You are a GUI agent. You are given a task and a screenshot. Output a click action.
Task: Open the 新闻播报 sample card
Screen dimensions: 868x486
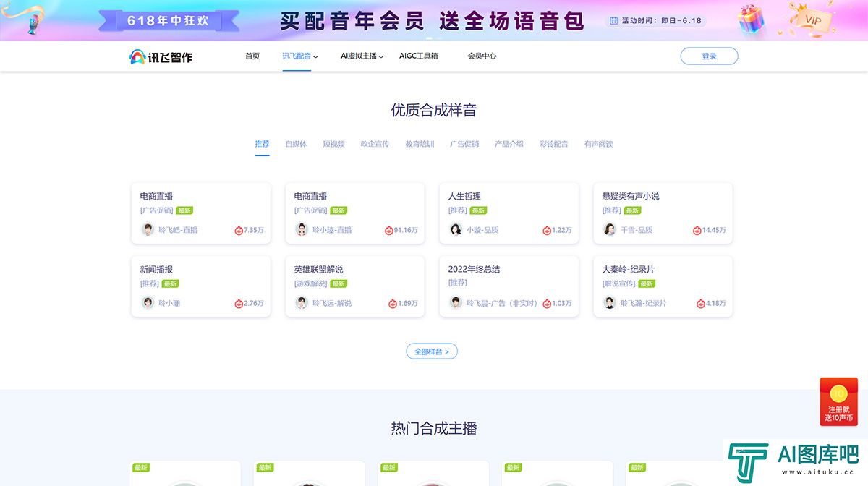click(x=200, y=286)
